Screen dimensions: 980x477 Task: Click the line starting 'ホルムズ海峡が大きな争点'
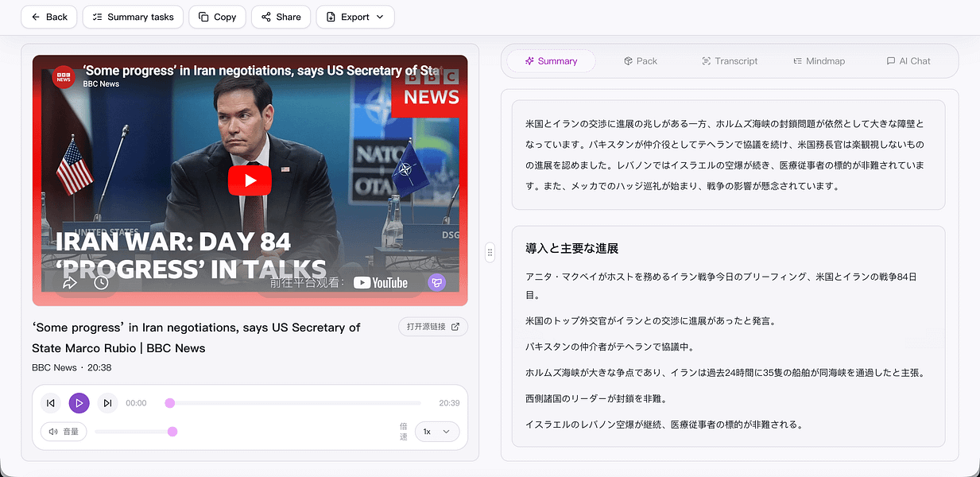(725, 373)
